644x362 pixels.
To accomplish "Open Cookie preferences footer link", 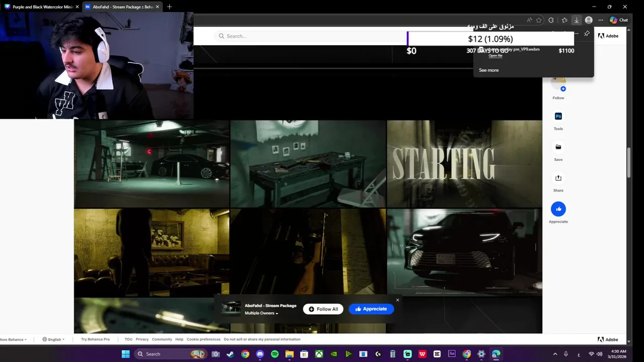I will tap(203, 339).
